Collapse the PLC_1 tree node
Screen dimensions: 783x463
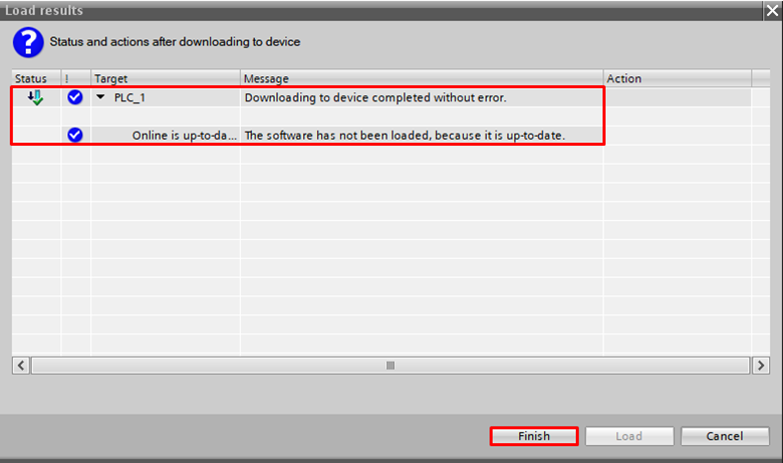100,98
